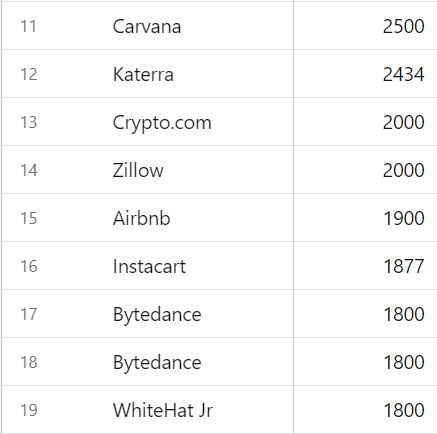Select row number 15
437x434 pixels.
28,218
